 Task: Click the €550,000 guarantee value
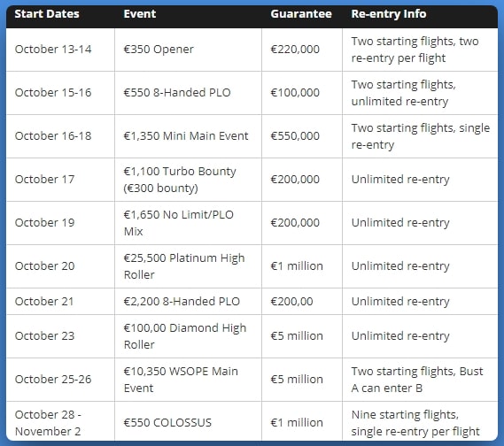click(295, 136)
